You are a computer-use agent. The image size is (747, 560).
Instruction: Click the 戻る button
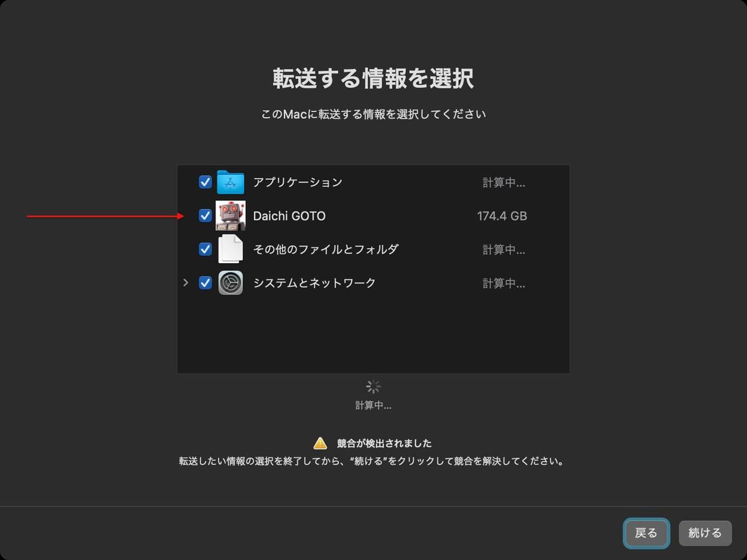click(x=646, y=533)
